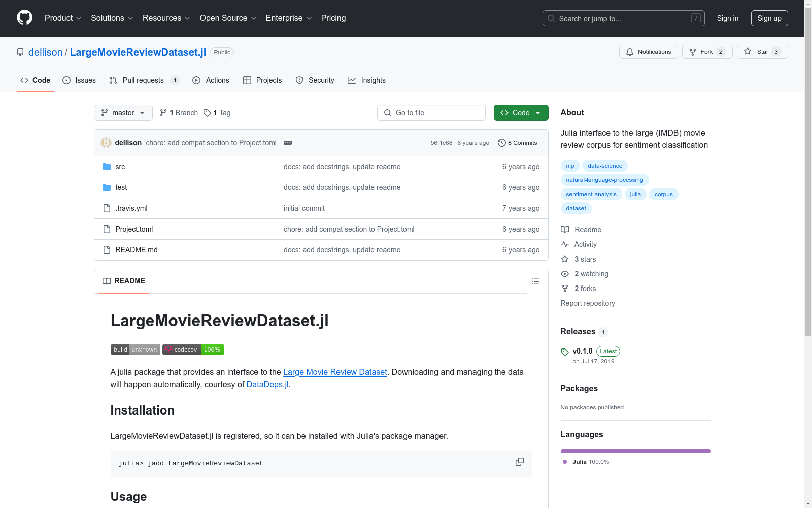812x508 pixels.
Task: Open the GitHub home logo
Action: (24, 18)
